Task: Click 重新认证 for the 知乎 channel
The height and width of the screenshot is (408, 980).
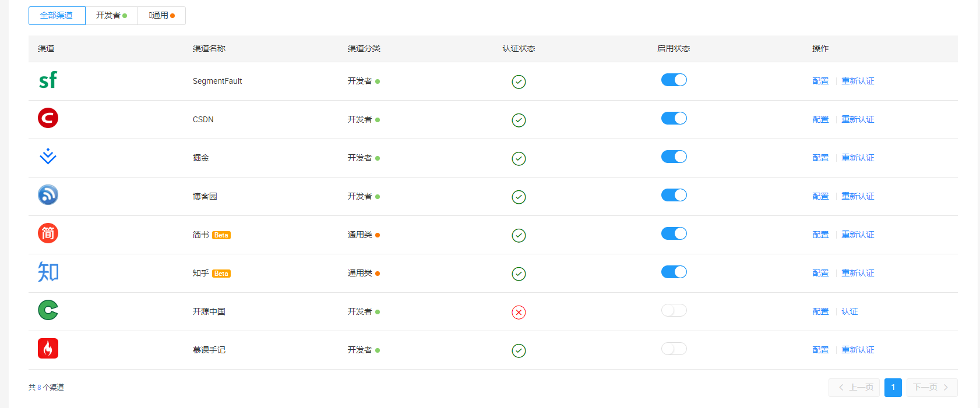Action: point(858,273)
